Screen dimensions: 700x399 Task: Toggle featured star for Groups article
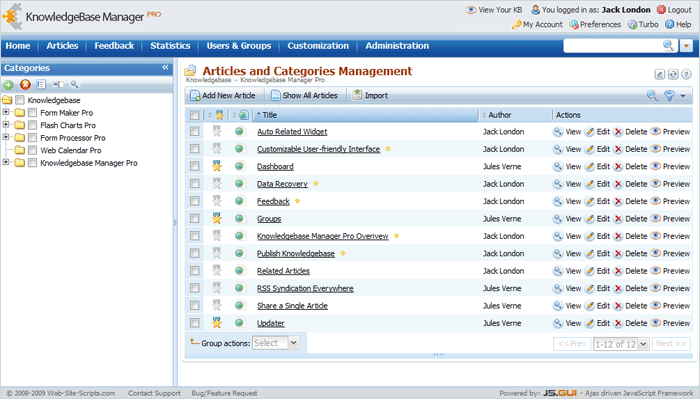pos(217,219)
